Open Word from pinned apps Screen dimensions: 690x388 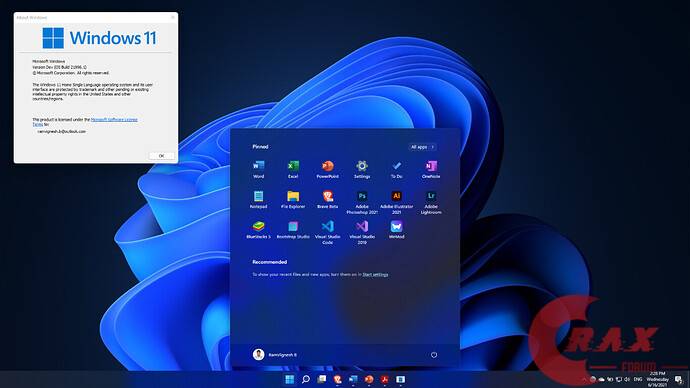(x=258, y=169)
